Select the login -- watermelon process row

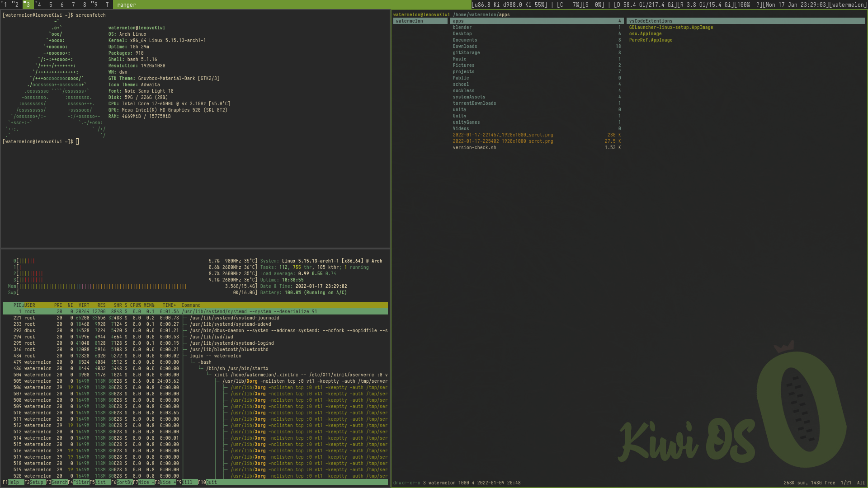click(x=195, y=356)
